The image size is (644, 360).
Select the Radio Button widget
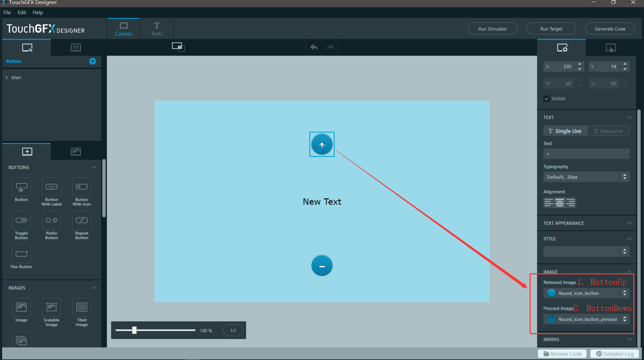click(x=51, y=225)
